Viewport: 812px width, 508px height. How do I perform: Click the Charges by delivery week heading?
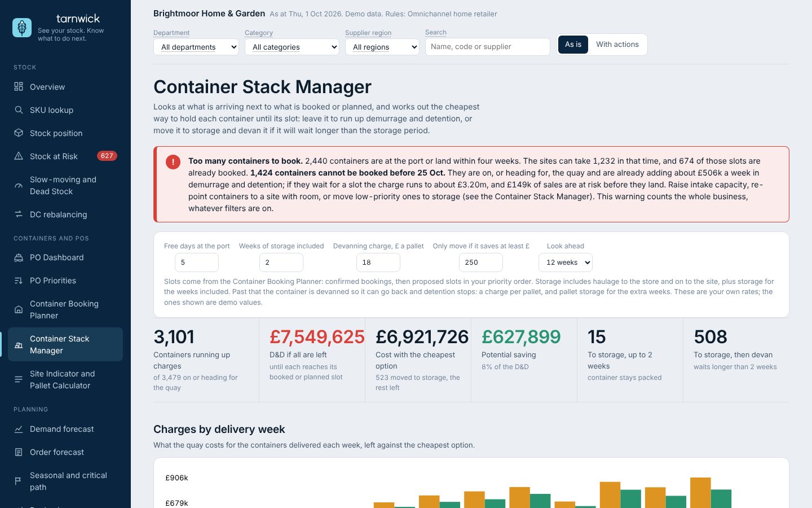click(219, 430)
